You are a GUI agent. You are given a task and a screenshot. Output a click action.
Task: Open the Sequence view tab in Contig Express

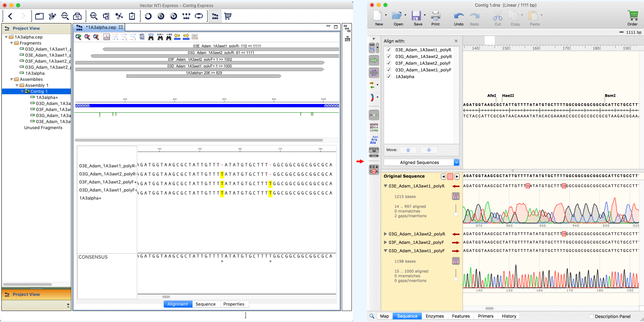click(206, 304)
